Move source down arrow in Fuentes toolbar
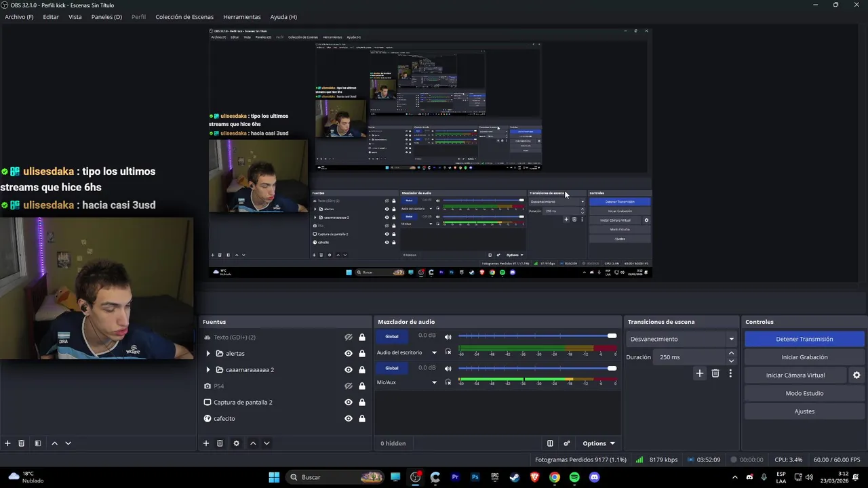This screenshot has height=488, width=868. [x=267, y=443]
